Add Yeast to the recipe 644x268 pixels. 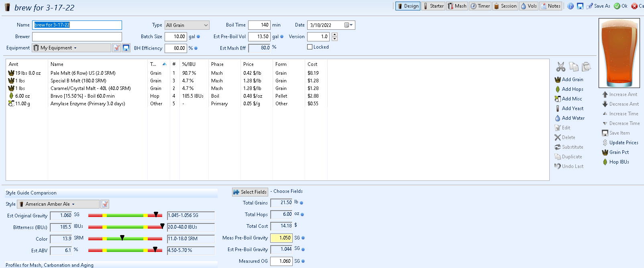[x=569, y=108]
